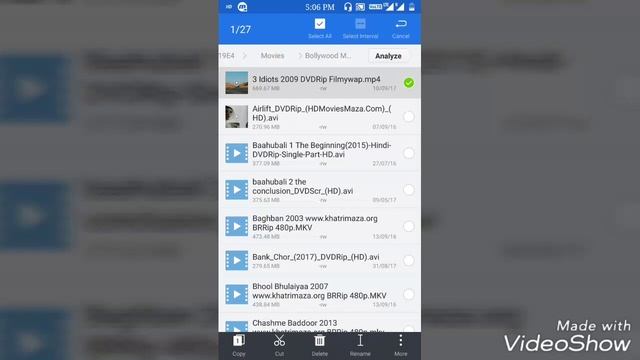The width and height of the screenshot is (640, 360).
Task: Tap file name 3 Idiots 2009 DVDRip Filmywap.mp4
Action: (316, 79)
